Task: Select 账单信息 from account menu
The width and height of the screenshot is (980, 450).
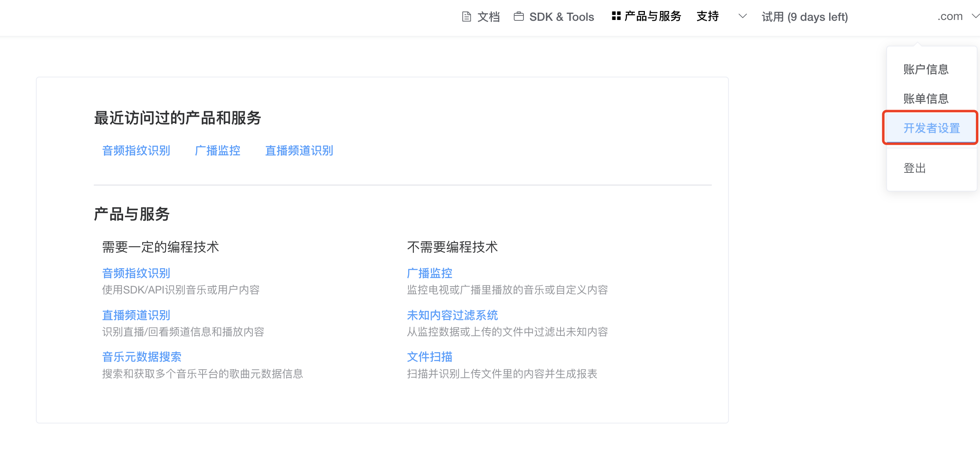Action: (925, 99)
